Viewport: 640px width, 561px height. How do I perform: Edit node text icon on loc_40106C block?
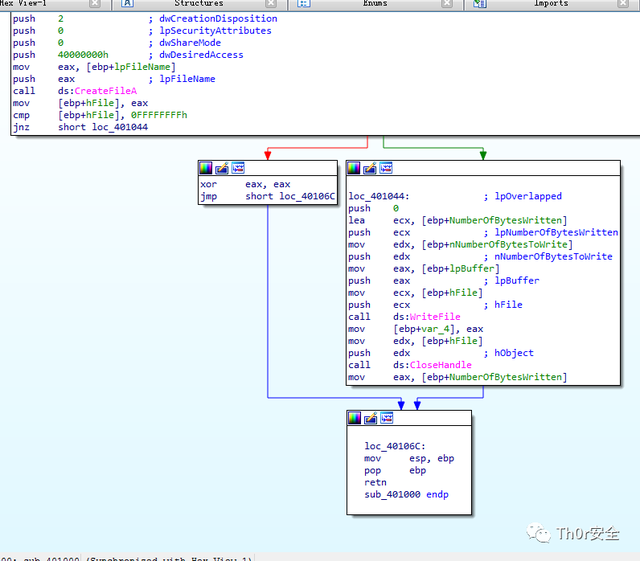pos(371,418)
